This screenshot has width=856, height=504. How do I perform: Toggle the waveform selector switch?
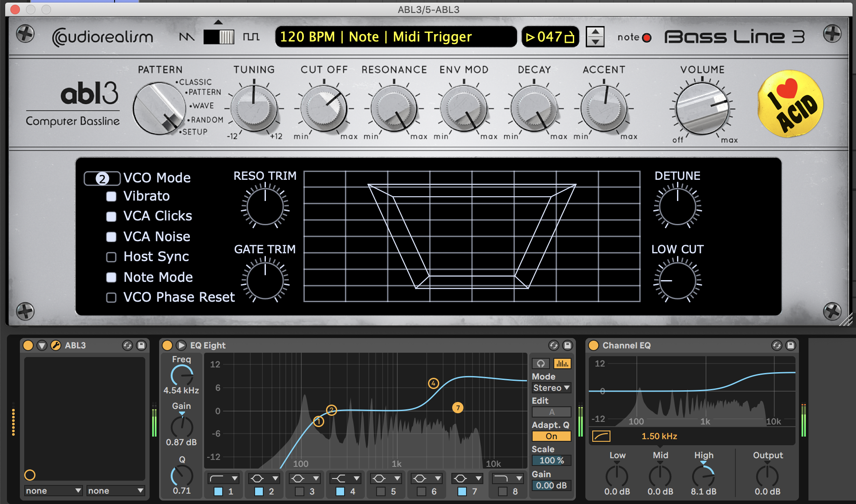tap(219, 37)
